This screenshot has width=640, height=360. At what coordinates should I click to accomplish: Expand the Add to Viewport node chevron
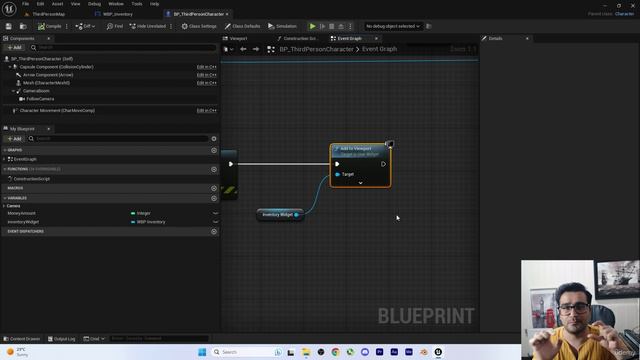pyautogui.click(x=360, y=183)
